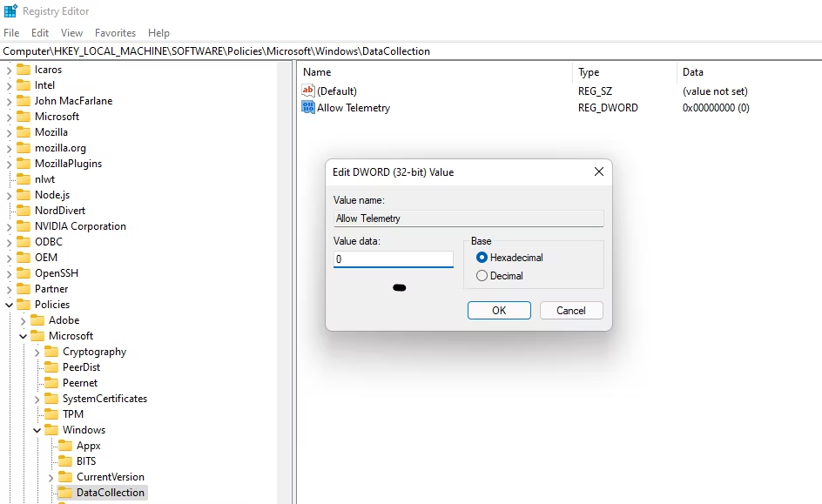Screen dimensions: 822x504
Task: Click the Registry Editor app icon in title bar
Action: (10, 11)
